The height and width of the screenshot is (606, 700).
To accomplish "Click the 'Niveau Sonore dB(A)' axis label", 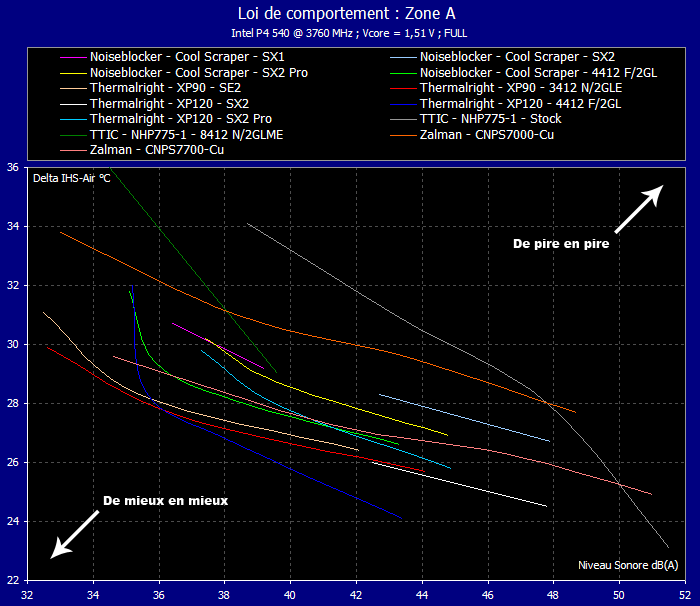I will [x=628, y=565].
